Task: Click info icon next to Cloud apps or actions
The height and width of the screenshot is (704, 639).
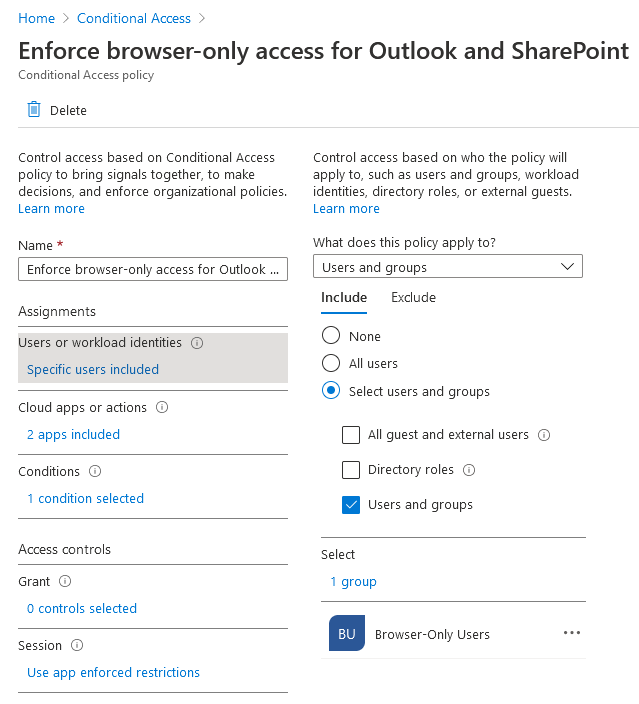Action: click(x=162, y=407)
